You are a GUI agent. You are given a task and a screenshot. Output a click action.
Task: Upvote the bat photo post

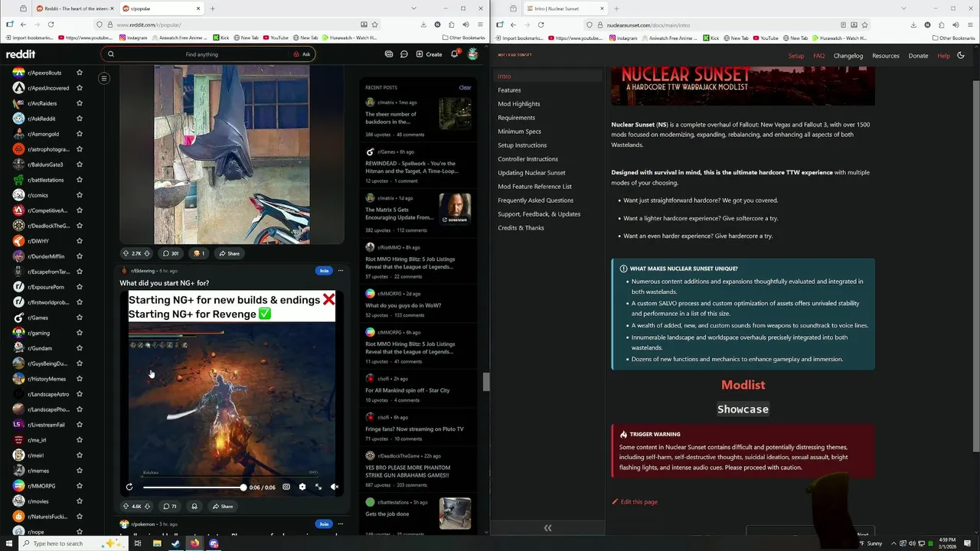[x=126, y=253]
